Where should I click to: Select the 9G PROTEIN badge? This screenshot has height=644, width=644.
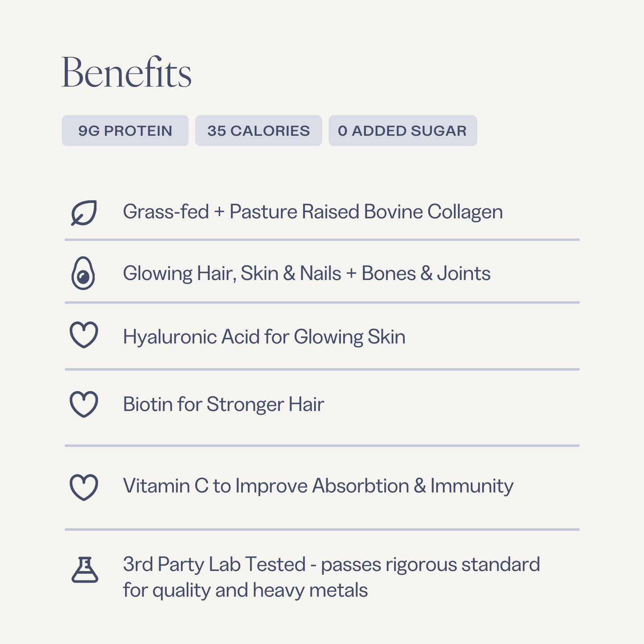point(125,131)
